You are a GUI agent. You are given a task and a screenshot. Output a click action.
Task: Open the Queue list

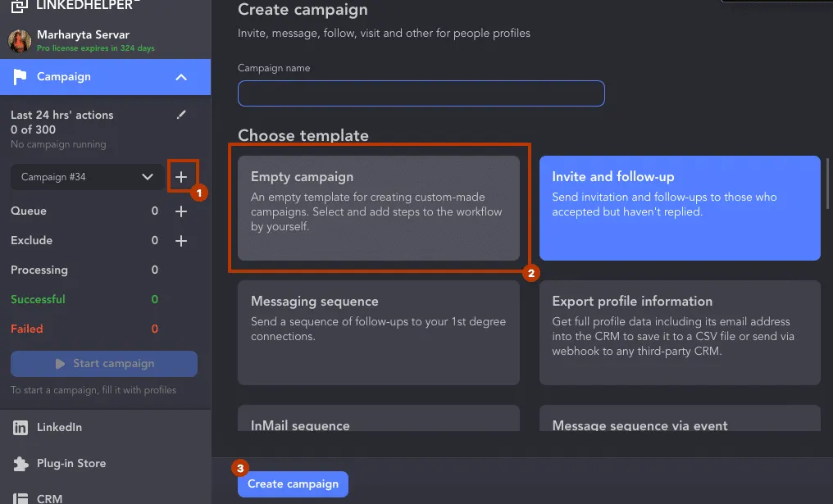pos(29,211)
